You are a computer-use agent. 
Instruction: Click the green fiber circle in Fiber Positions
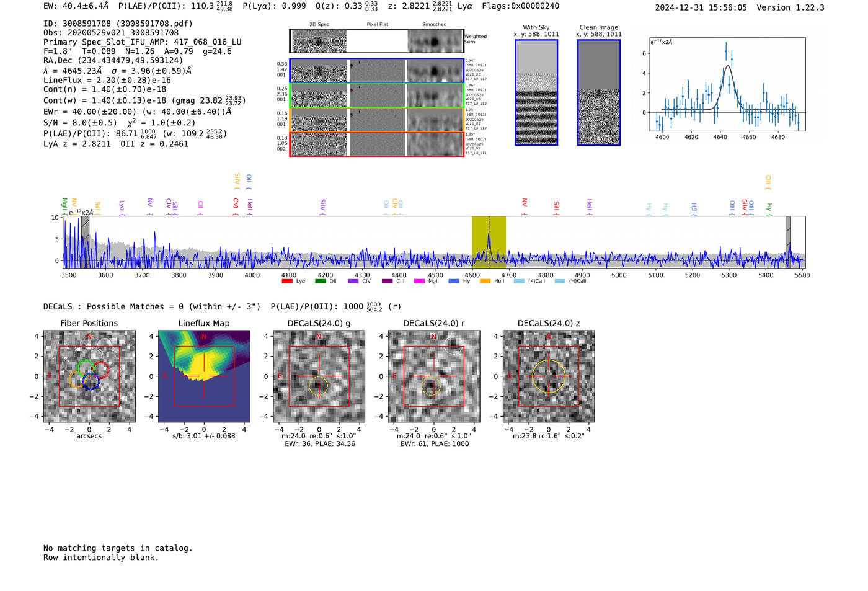click(86, 368)
